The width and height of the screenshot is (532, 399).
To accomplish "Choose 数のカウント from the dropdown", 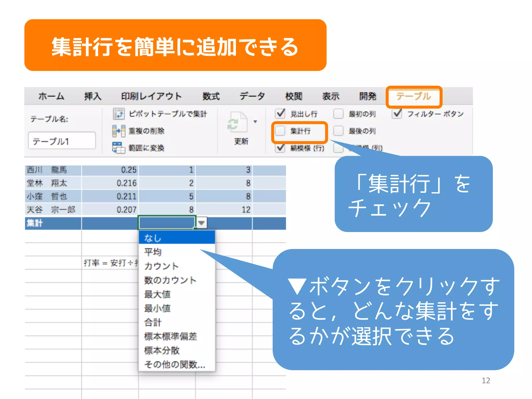I will click(x=177, y=280).
